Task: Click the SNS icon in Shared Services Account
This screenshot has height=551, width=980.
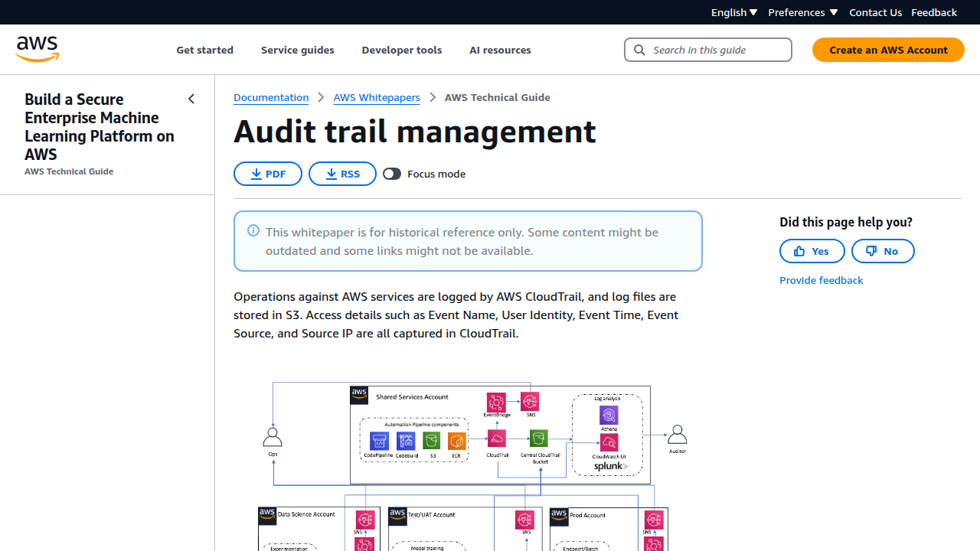Action: [x=530, y=401]
